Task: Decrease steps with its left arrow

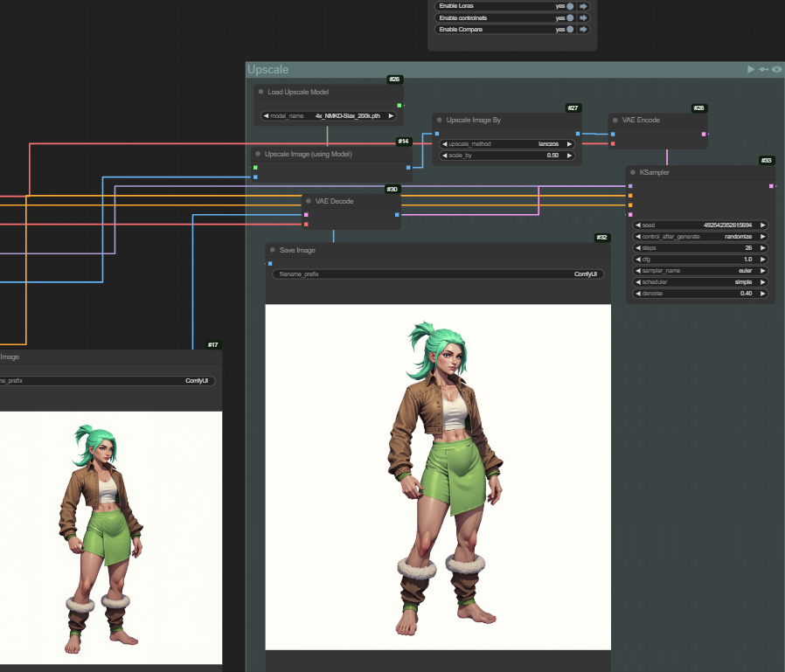Action: [638, 248]
